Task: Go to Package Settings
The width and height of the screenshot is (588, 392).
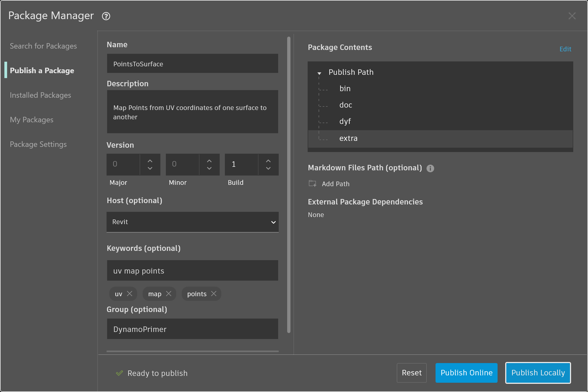Action: [38, 144]
